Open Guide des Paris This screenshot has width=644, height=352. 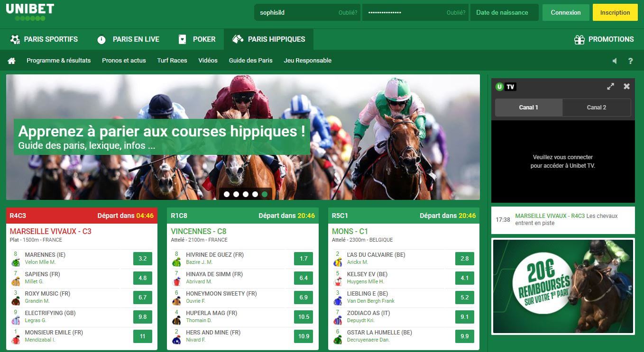251,61
